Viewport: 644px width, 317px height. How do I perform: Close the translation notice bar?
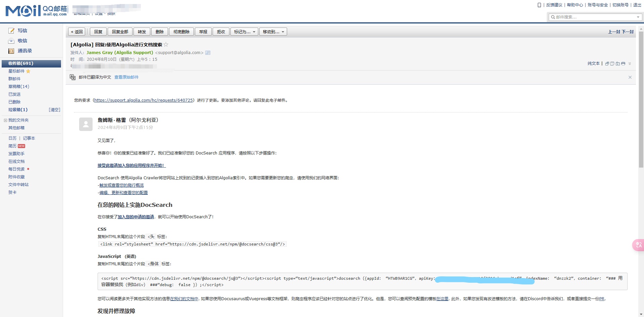[x=630, y=77]
